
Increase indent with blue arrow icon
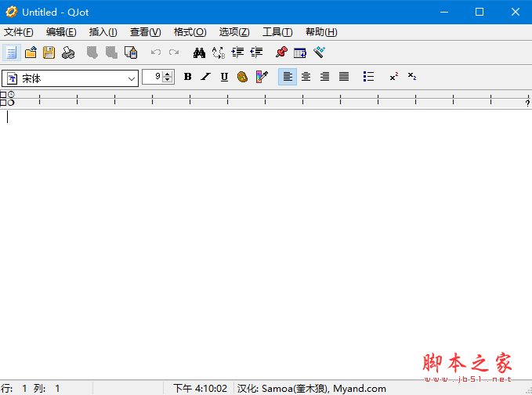coord(237,53)
